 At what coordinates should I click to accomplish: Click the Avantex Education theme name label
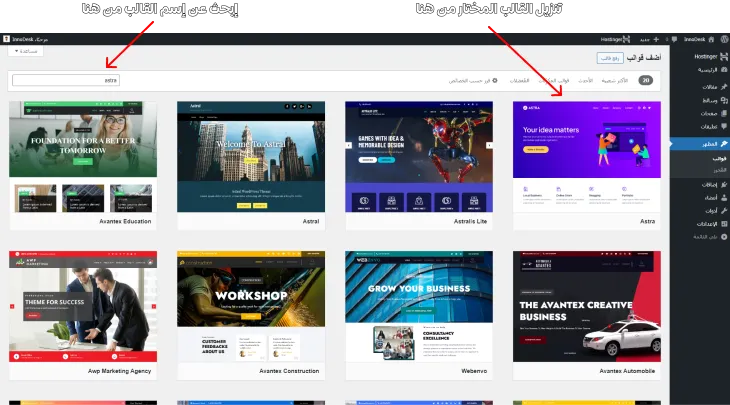[x=125, y=222]
